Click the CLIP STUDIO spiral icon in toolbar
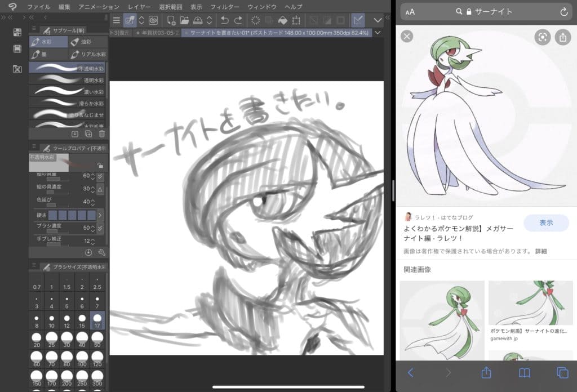 [153, 21]
